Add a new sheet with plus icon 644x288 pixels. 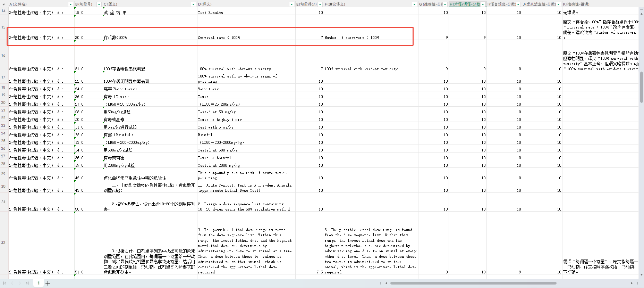48,283
